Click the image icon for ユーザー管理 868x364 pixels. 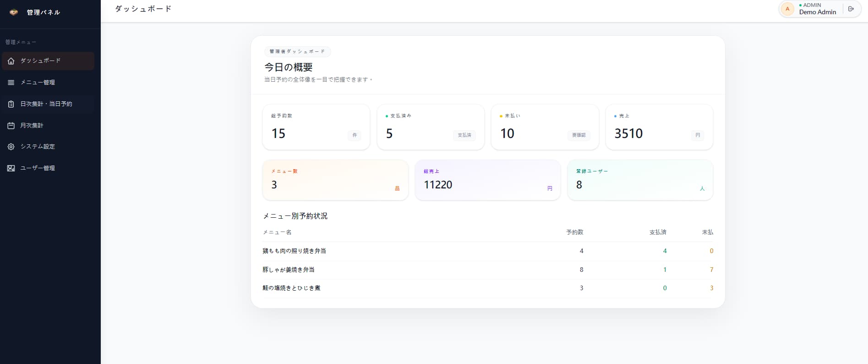click(x=11, y=168)
